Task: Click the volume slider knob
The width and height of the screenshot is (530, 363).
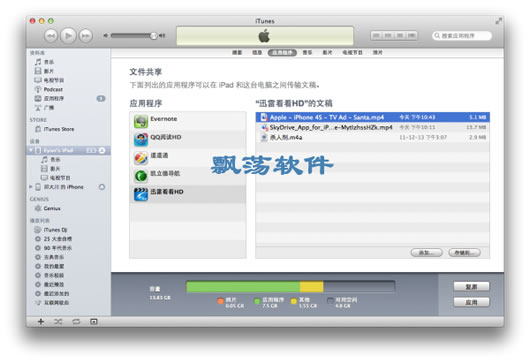Action: pos(154,35)
